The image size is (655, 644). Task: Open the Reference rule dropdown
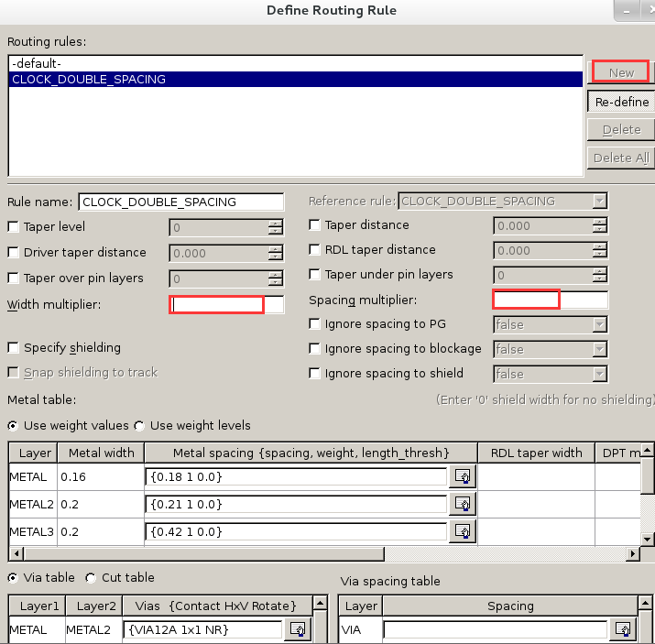599,202
